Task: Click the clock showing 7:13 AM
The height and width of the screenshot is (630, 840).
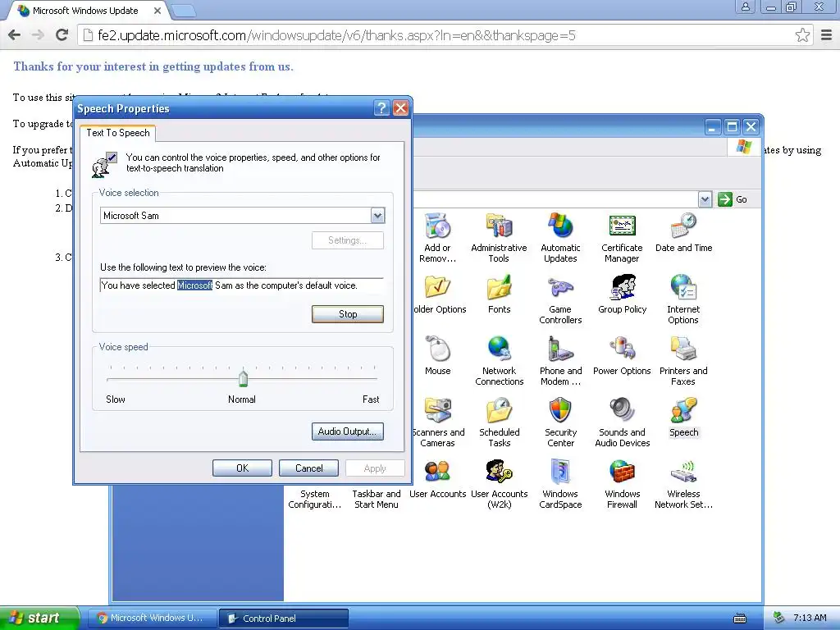Action: tap(810, 618)
